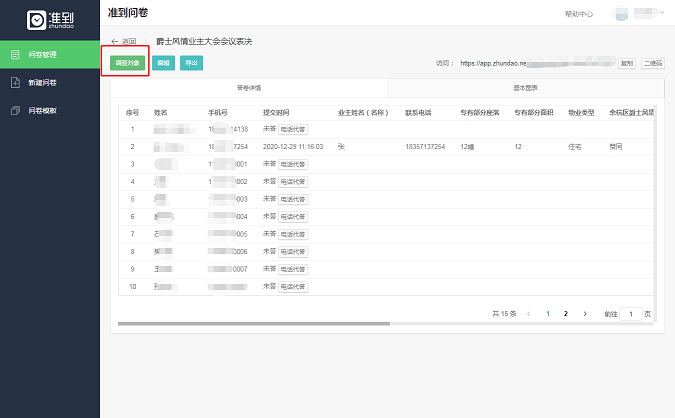The width and height of the screenshot is (675, 418).
Task: Click the 新建问卷 sidebar icon
Action: coord(15,82)
